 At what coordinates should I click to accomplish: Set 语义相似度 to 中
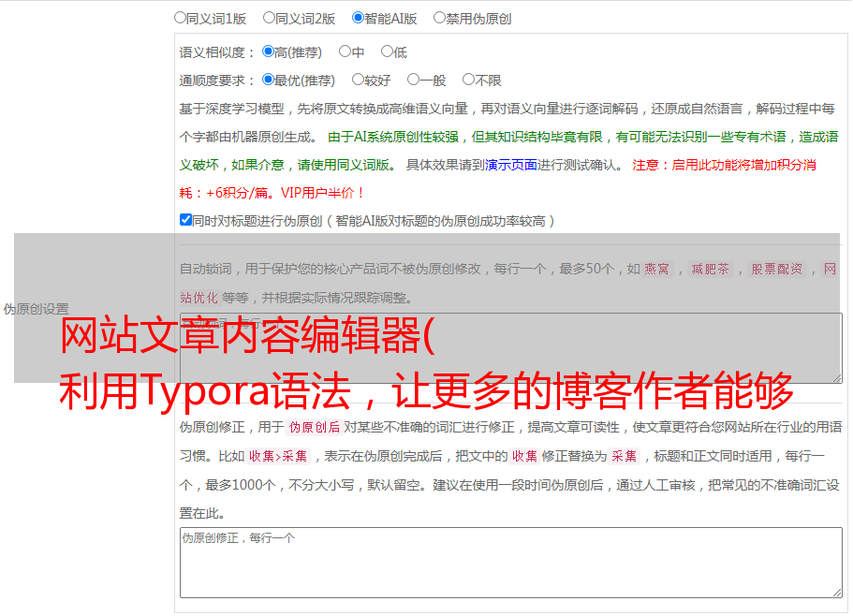(345, 51)
